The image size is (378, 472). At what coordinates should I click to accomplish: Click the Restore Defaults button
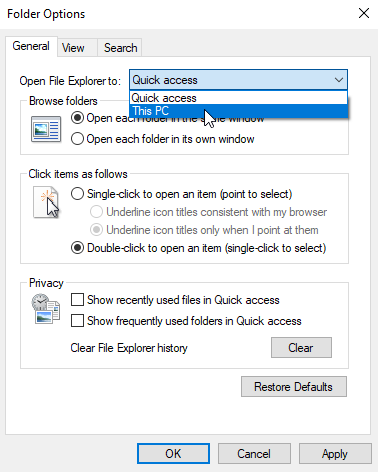tap(294, 387)
